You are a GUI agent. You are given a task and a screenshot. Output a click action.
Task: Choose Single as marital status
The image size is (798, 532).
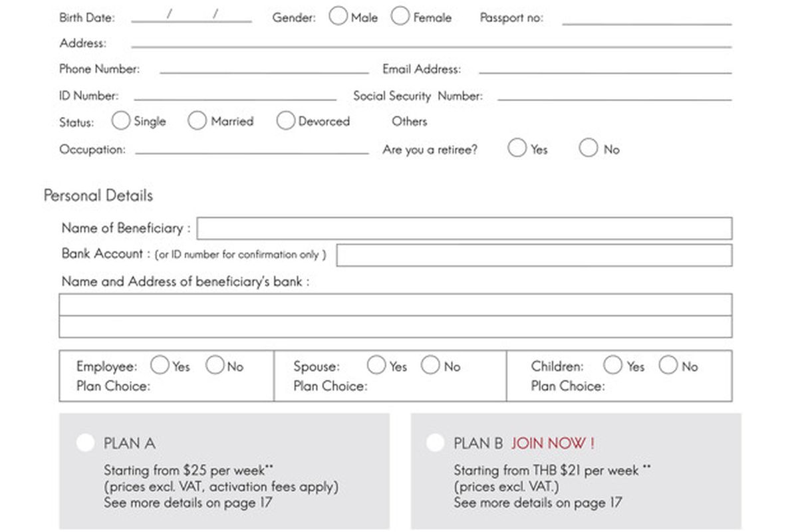(x=121, y=121)
